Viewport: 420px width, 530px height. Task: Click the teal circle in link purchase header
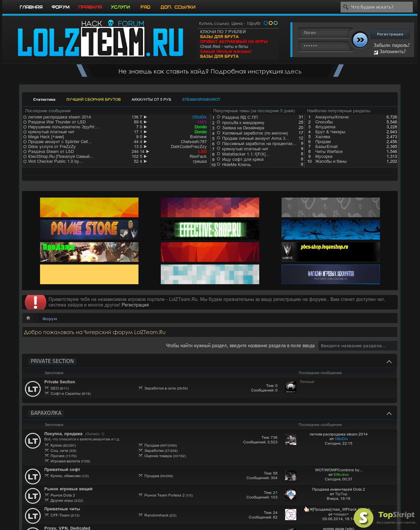click(276, 23)
